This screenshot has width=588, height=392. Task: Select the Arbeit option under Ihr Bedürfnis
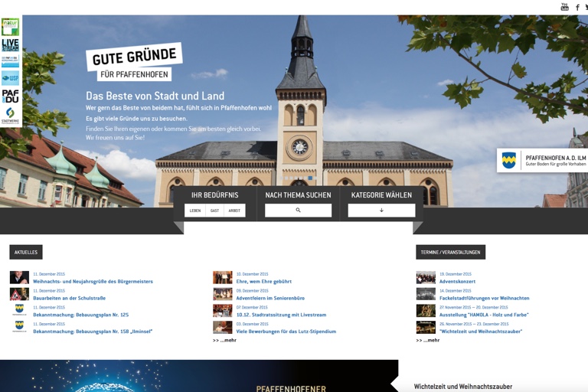[x=234, y=211]
